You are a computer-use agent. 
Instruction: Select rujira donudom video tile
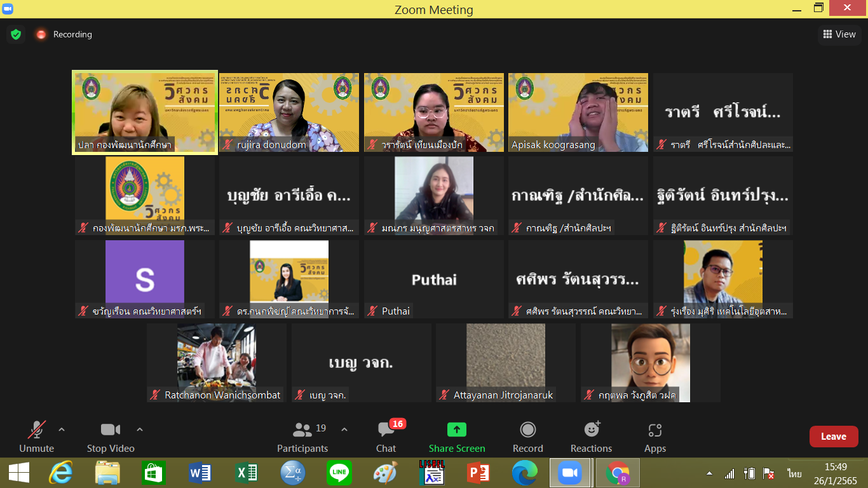[289, 112]
